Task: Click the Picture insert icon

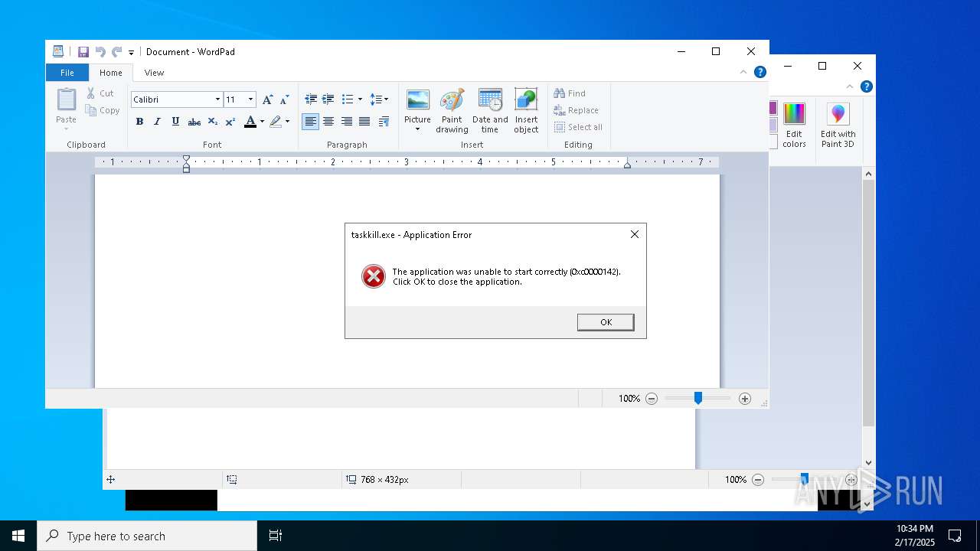Action: point(417,100)
